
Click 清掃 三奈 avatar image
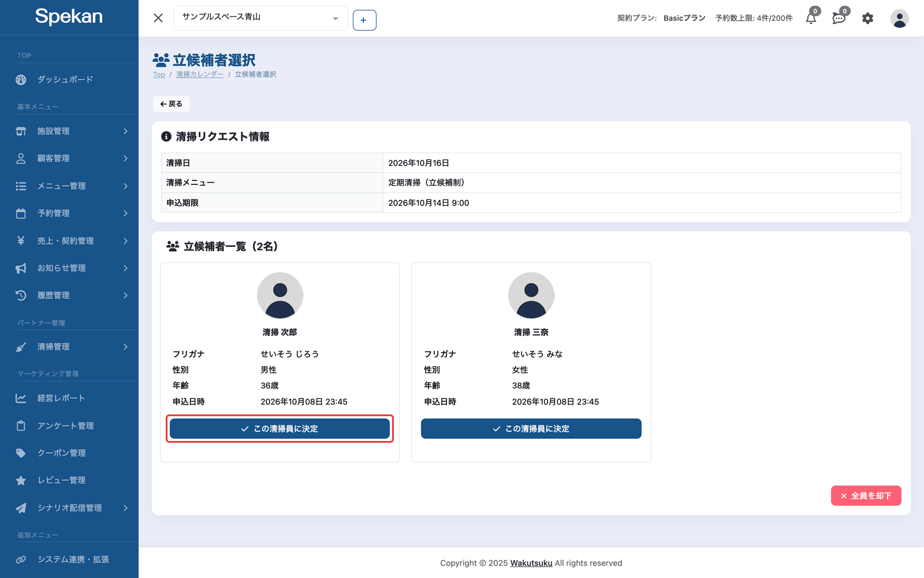pyautogui.click(x=531, y=295)
